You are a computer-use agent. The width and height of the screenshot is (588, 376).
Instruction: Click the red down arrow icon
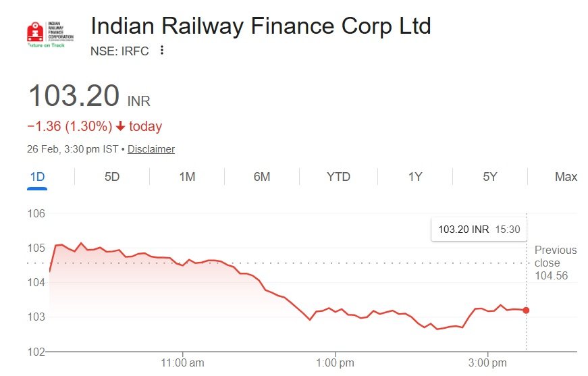pos(120,126)
